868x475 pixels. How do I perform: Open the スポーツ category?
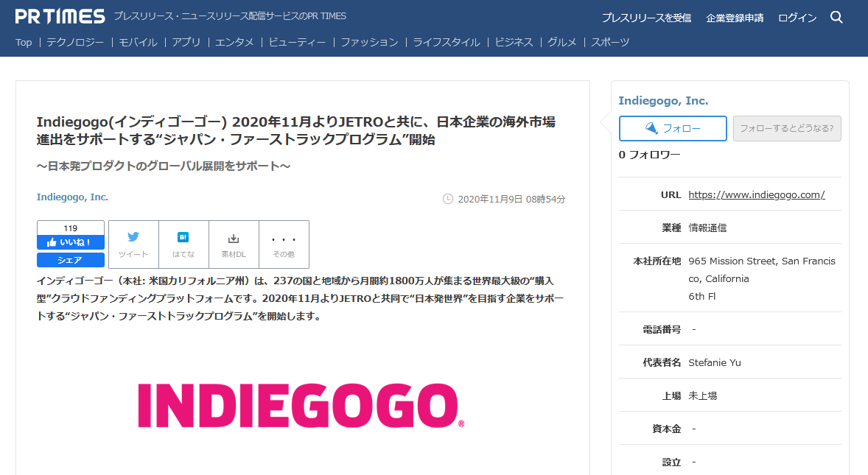tap(610, 43)
